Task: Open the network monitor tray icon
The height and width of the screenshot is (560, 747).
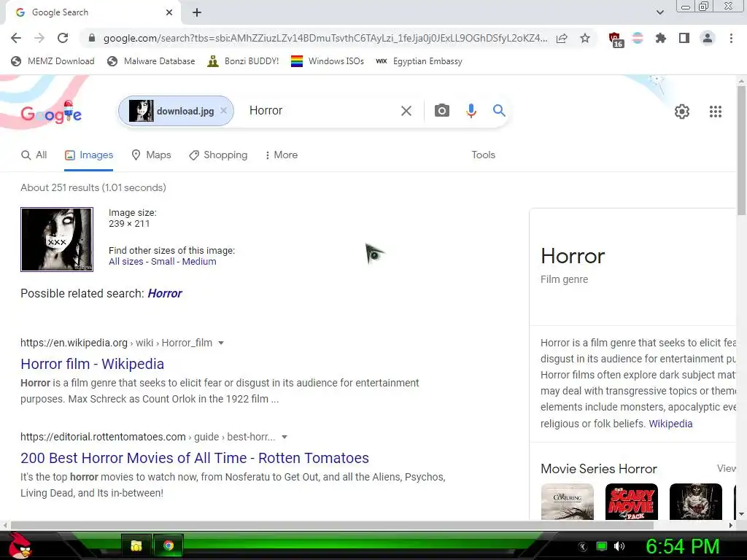Action: click(602, 546)
